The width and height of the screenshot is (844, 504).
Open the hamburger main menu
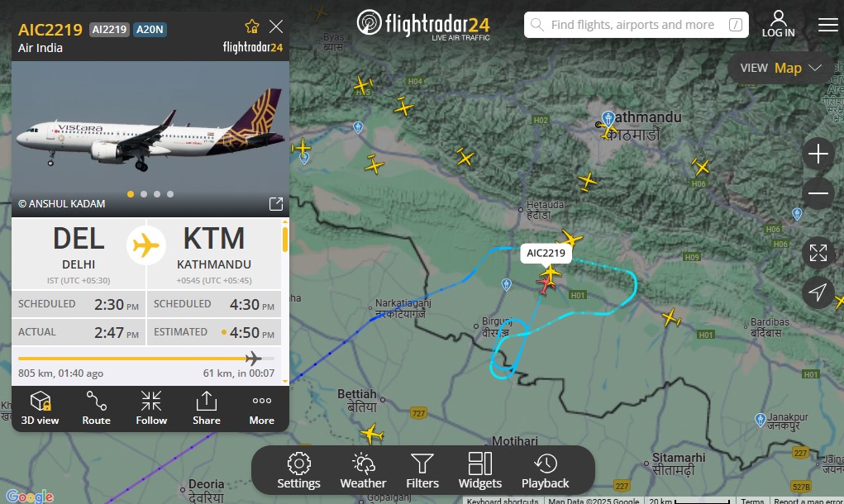point(827,25)
